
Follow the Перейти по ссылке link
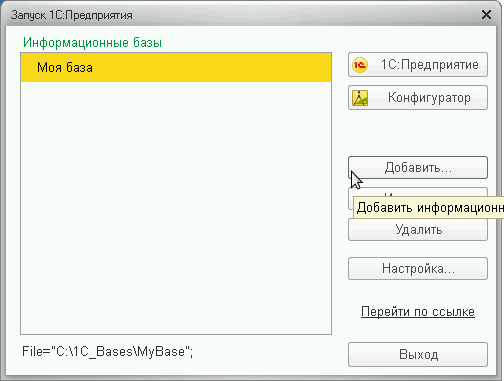(418, 312)
